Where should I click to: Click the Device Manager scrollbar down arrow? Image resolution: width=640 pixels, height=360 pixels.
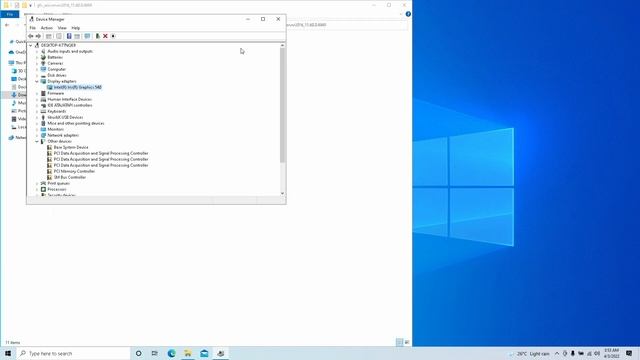pos(282,193)
